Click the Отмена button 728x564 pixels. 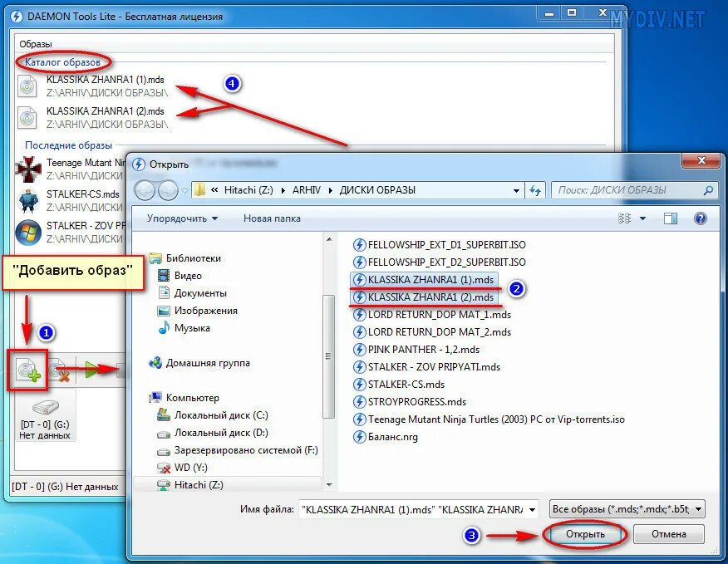[668, 534]
